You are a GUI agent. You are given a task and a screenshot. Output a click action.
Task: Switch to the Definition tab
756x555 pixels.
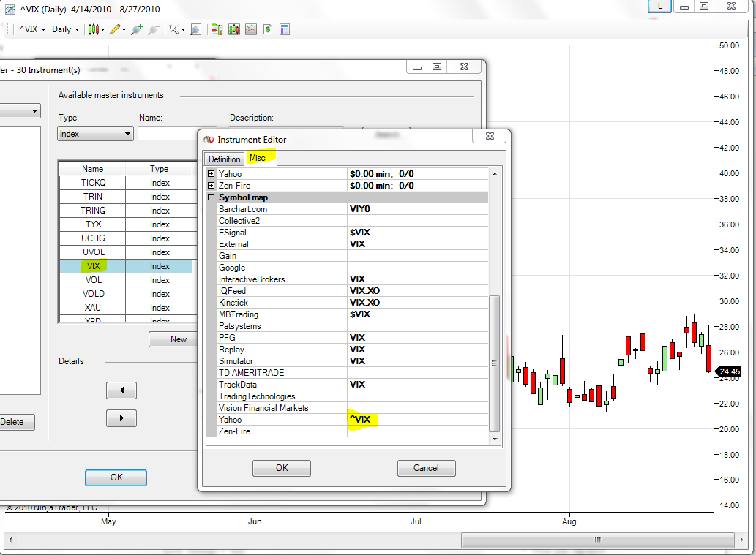tap(224, 159)
